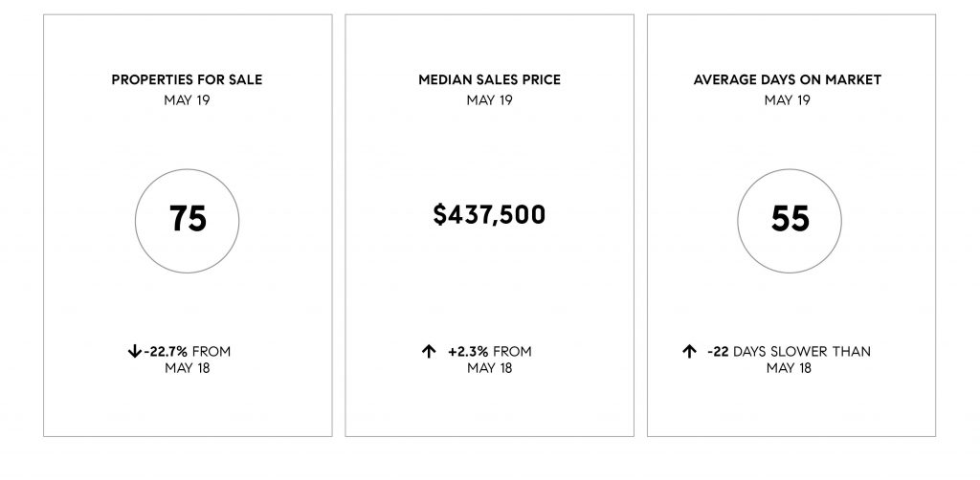Click May 18 below days slower than
The image size is (980, 480).
(789, 368)
